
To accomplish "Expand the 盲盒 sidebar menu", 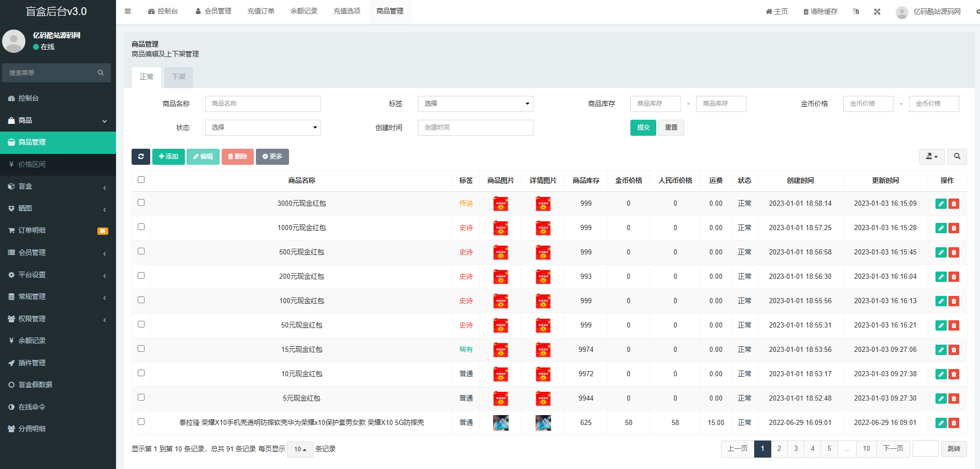I will [58, 187].
